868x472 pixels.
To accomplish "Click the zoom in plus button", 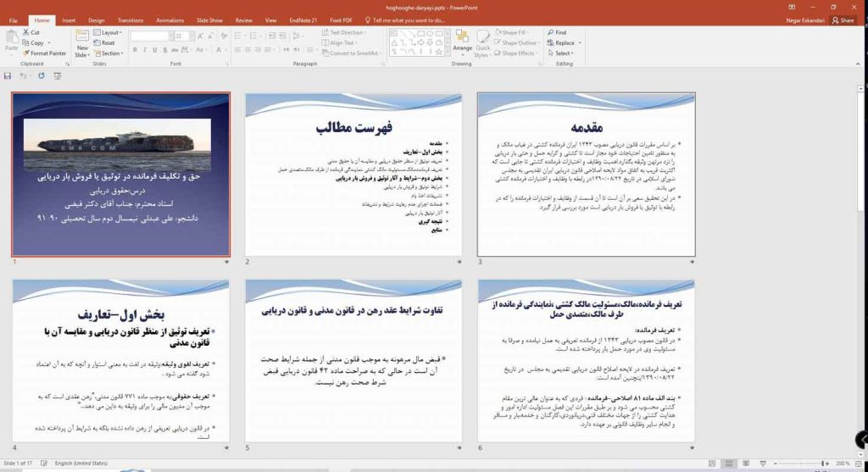I will click(x=827, y=464).
